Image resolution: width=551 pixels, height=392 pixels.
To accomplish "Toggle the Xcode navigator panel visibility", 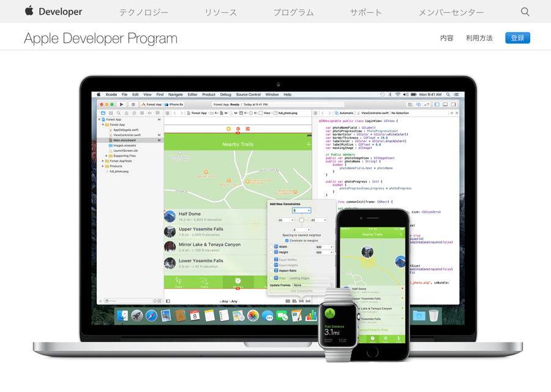I will click(x=437, y=104).
